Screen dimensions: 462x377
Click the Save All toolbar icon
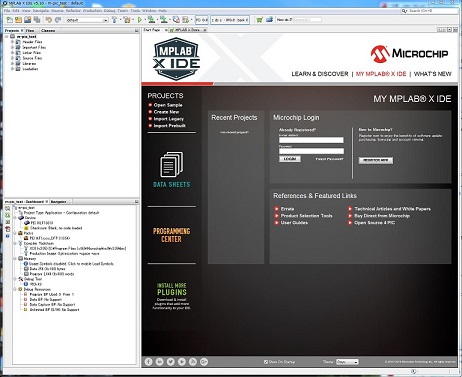37,20
